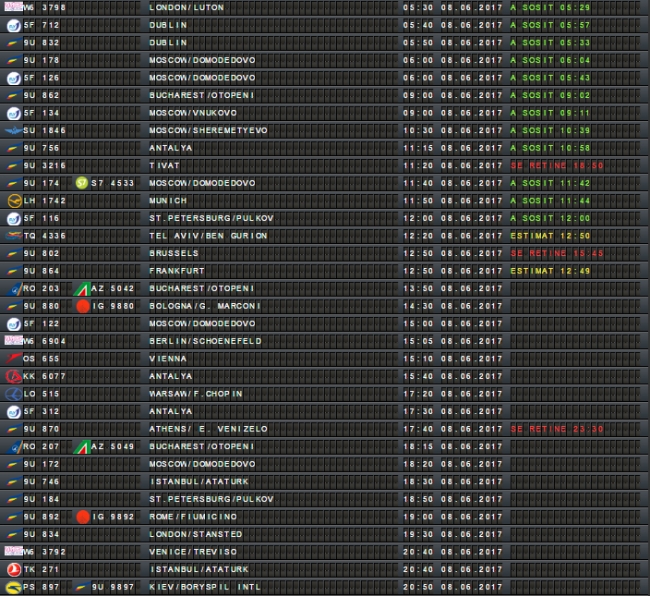Click the airline logo beside 5F 116
This screenshot has width=650, height=596.
pos(14,218)
